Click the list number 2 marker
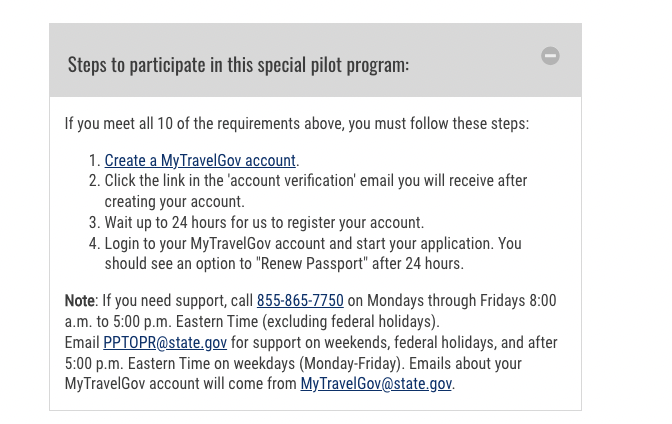The width and height of the screenshot is (672, 424). (x=94, y=181)
